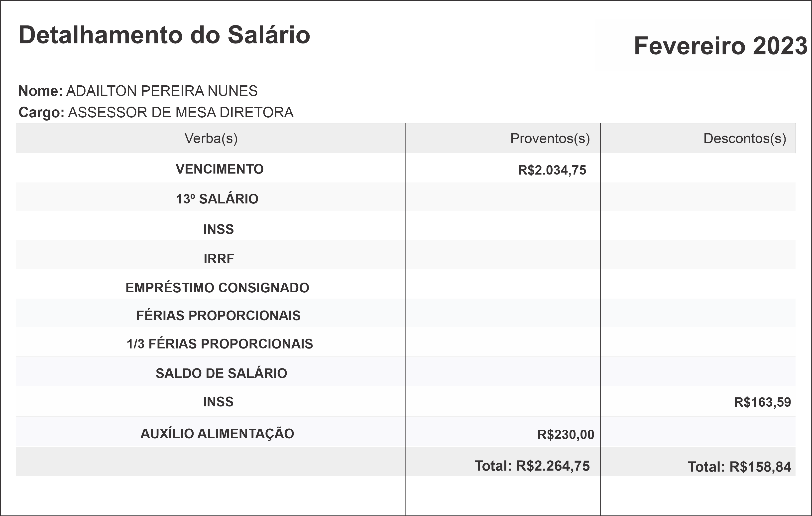Click the 1/3 FÉRIAS PROPORCIONAIS label
Viewport: 812px width, 516px height.
click(220, 344)
